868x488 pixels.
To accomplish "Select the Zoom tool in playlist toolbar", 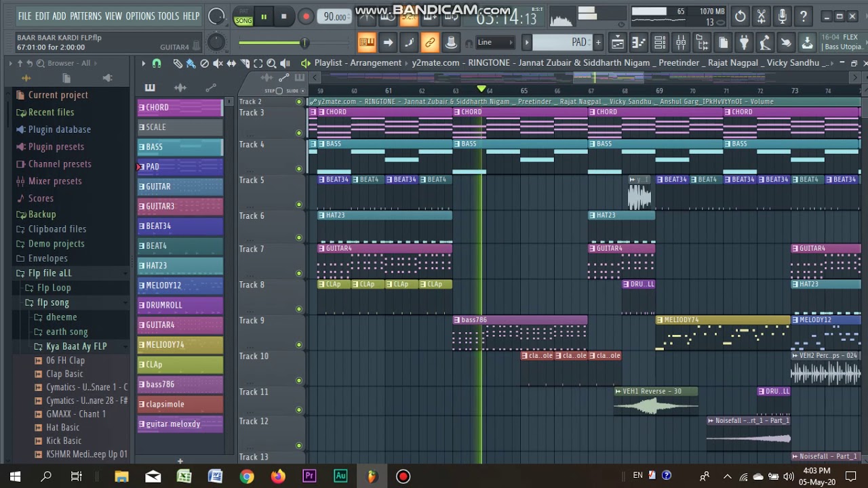I will [271, 63].
